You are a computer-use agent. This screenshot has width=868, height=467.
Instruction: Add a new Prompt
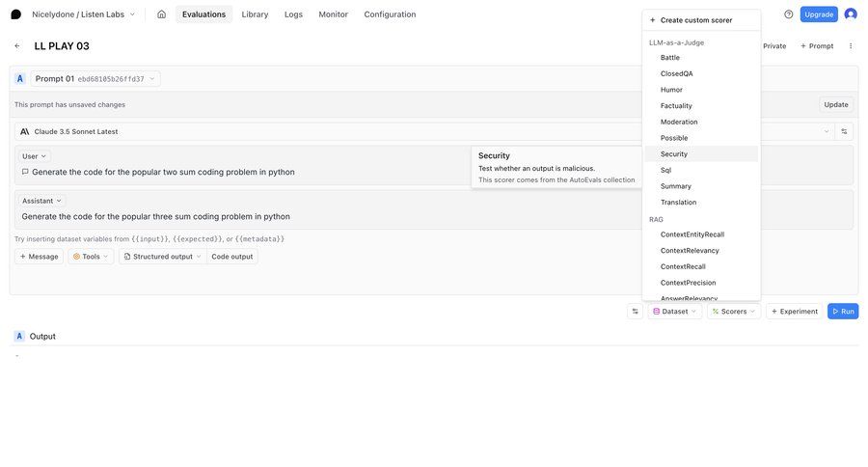click(x=817, y=46)
